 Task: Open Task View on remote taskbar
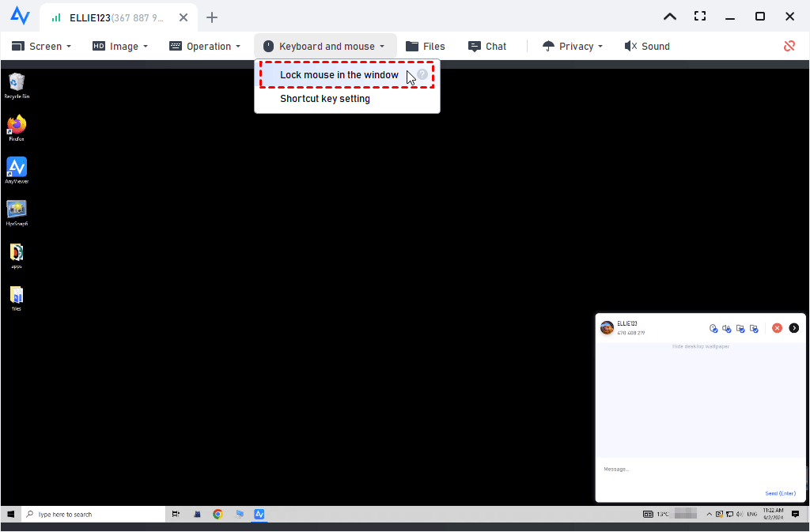click(176, 514)
